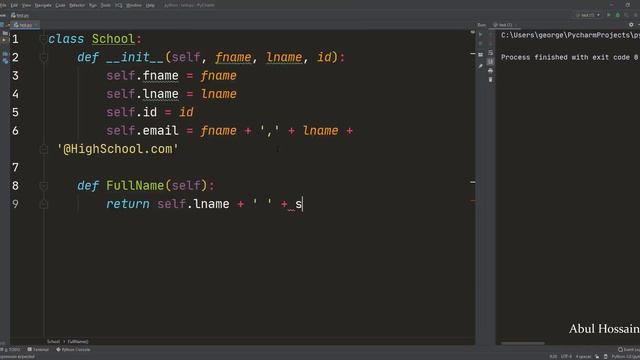Click Restore Layout icon in Run panel
The height and width of the screenshot is (360, 640).
(x=481, y=54)
